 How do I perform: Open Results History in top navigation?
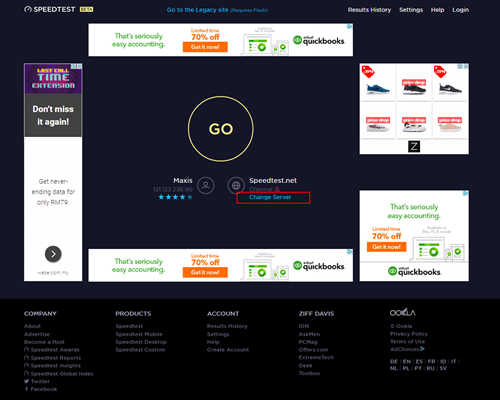pos(369,10)
